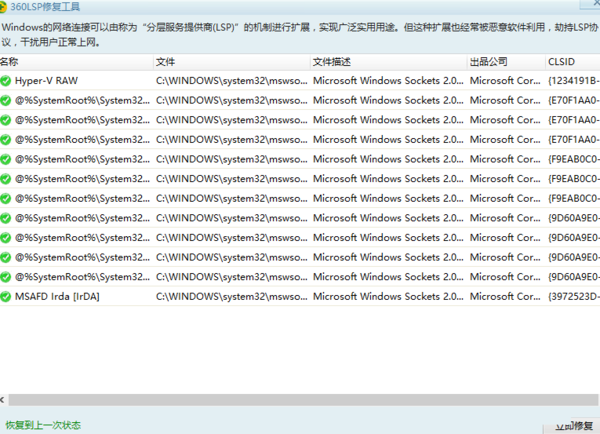Sort by the CLSID column header

point(573,62)
